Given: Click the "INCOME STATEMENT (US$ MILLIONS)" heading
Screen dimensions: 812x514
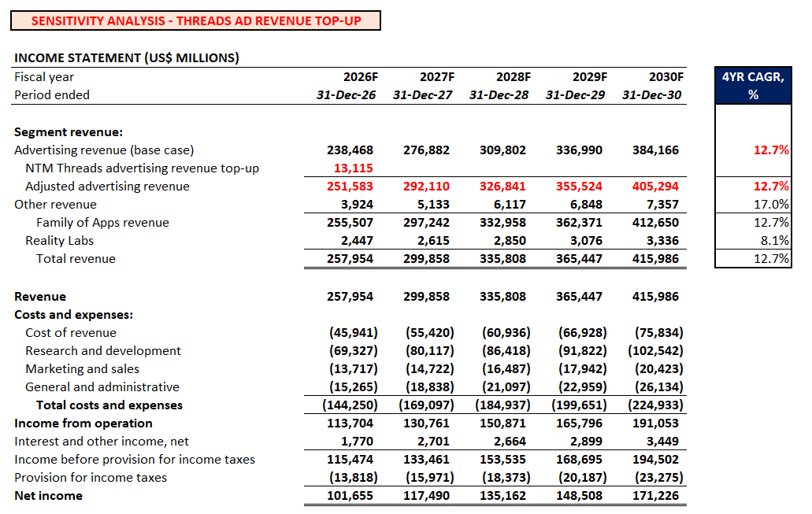Looking at the screenshot, I should pyautogui.click(x=127, y=57).
